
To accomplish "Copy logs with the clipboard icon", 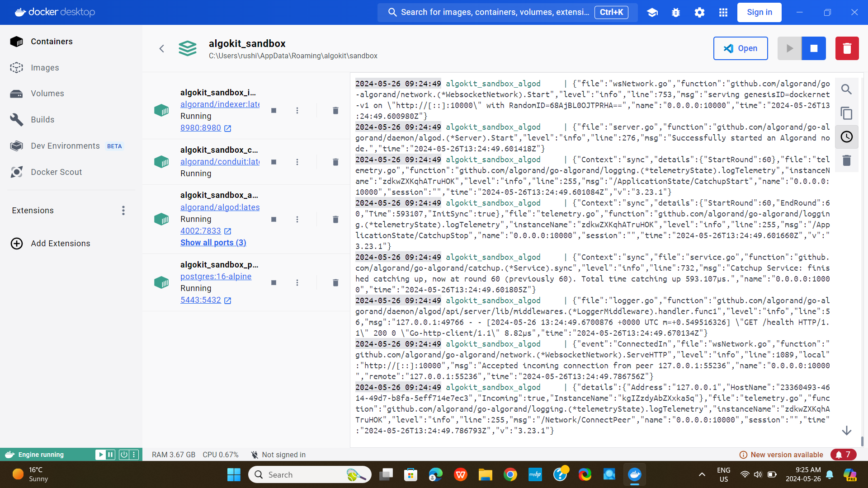I will pyautogui.click(x=846, y=113).
